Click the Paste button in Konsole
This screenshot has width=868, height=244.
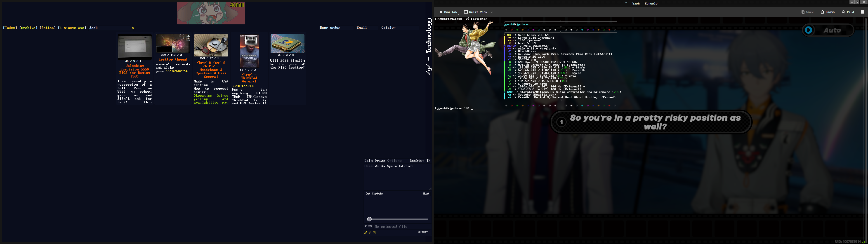(828, 12)
